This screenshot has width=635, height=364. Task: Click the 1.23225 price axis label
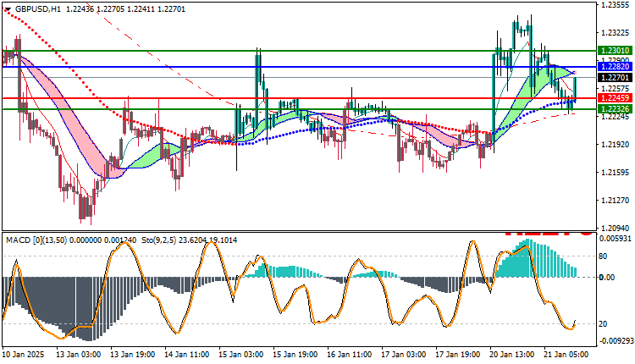coord(616,33)
